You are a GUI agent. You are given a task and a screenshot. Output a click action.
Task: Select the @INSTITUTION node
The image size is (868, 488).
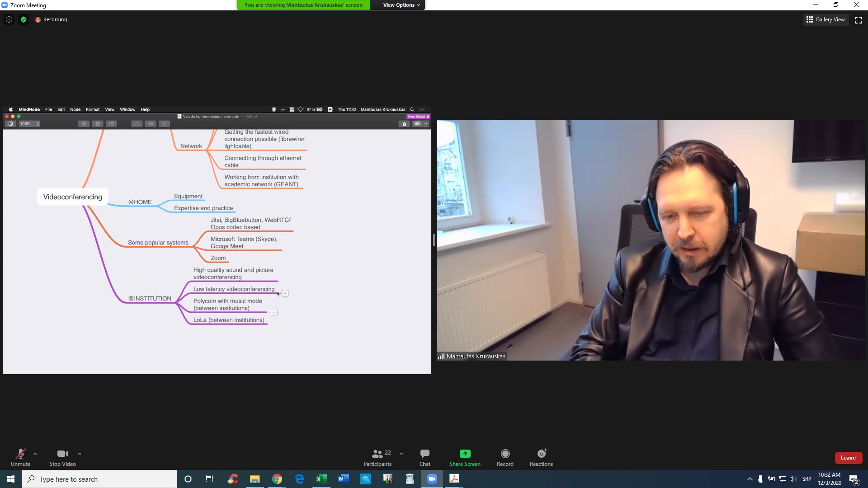(150, 299)
